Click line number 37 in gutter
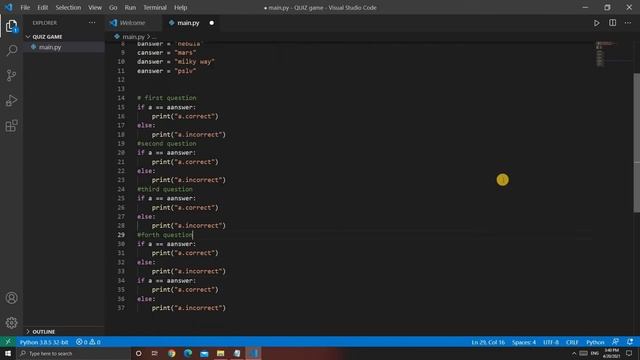 121,308
